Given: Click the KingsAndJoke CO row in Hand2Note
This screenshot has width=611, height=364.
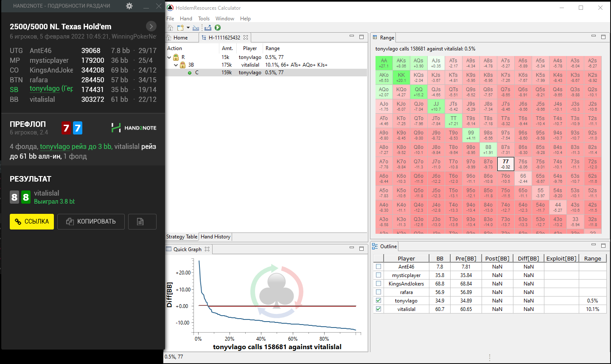Looking at the screenshot, I should click(x=83, y=70).
